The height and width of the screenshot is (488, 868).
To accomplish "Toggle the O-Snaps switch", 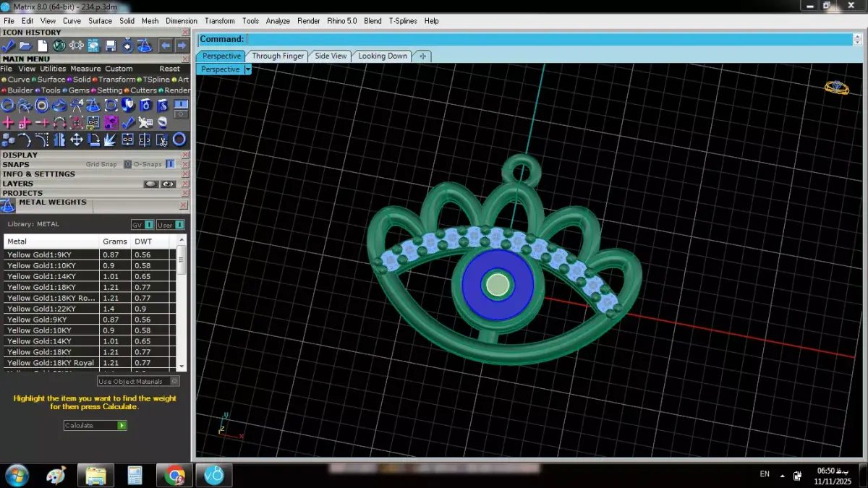I will click(170, 164).
